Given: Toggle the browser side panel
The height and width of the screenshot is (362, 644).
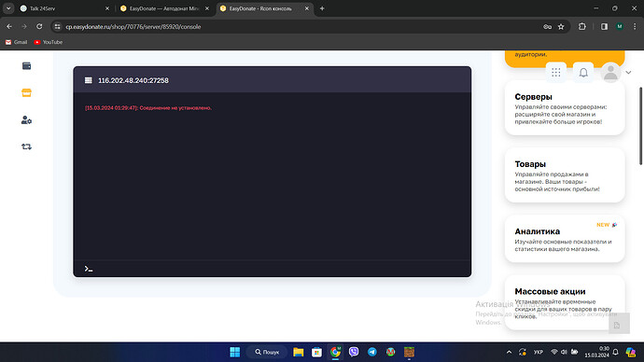Looking at the screenshot, I should 604,27.
